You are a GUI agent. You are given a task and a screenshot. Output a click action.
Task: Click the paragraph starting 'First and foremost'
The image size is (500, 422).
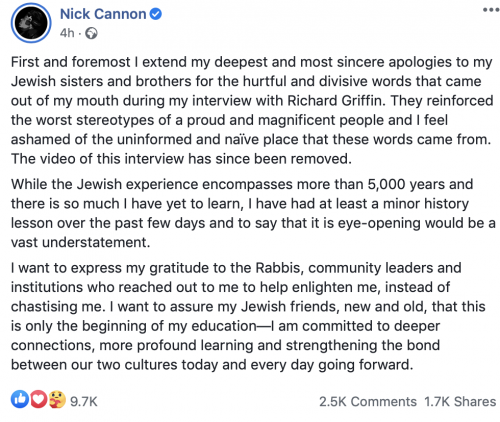coord(252,110)
